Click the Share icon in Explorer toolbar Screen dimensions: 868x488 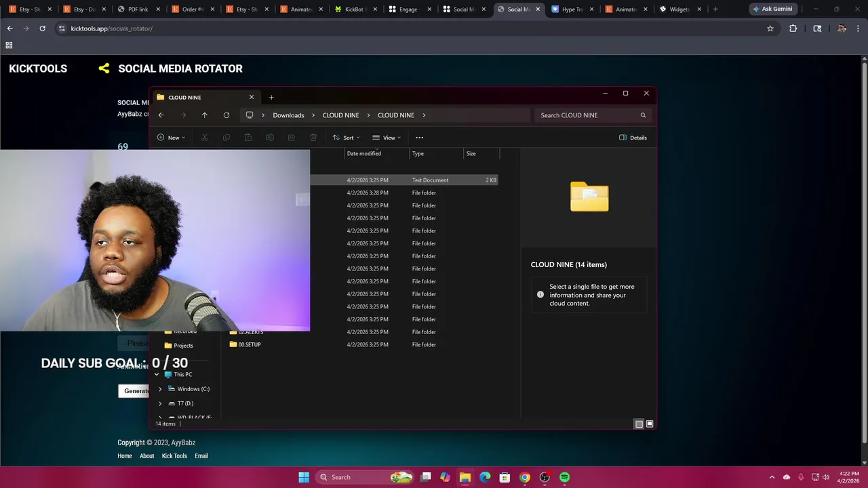click(x=292, y=138)
